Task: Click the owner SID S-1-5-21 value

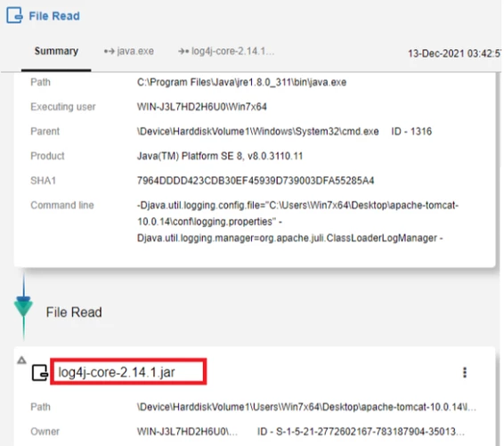Action: point(361,432)
